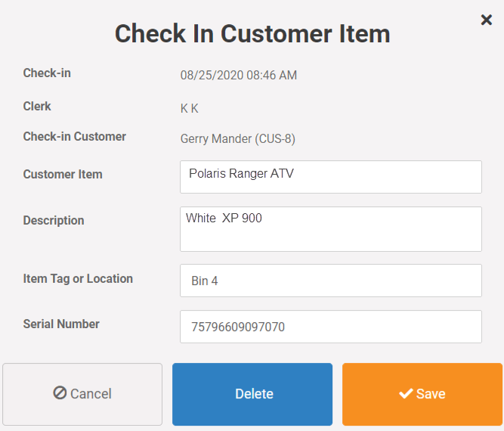This screenshot has height=431, width=504.
Task: Select the check-in date 08/25/2020 08:46 AM
Action: coord(239,76)
